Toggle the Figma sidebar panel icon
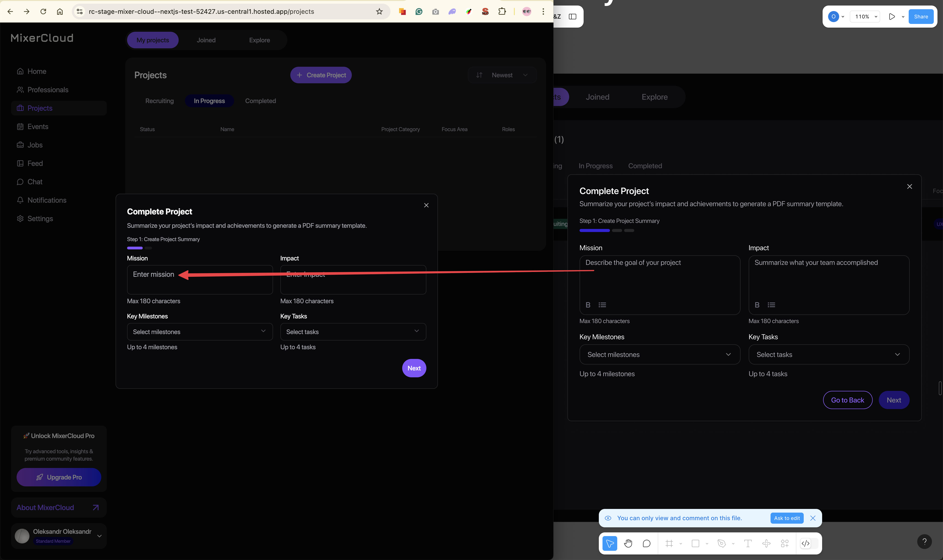Viewport: 943px width, 560px height. click(572, 17)
